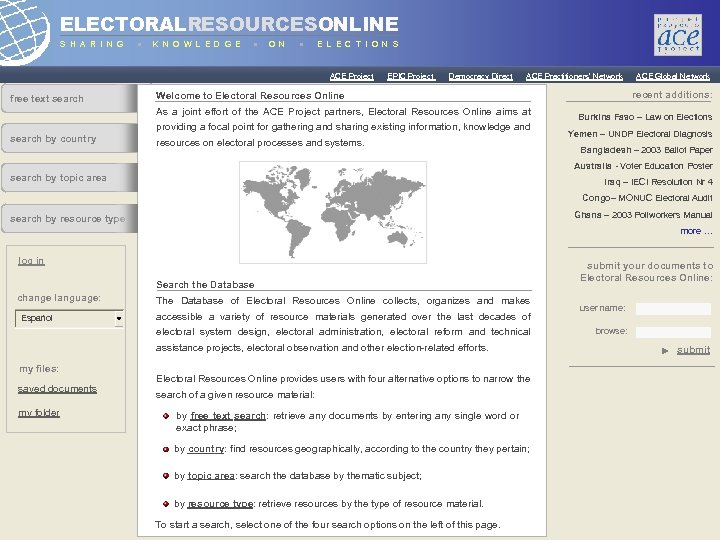This screenshot has width=720, height=540.
Task: Click the log in link
Action: click(31, 261)
